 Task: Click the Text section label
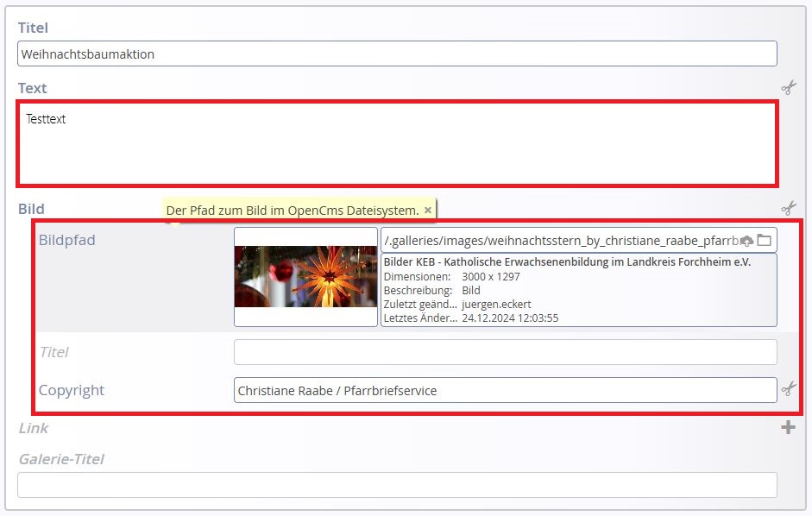[x=33, y=88]
